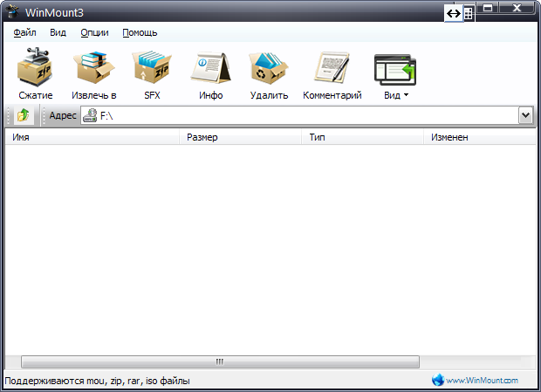Sort by the Имя column header
The width and height of the screenshot is (541, 392).
click(92, 137)
